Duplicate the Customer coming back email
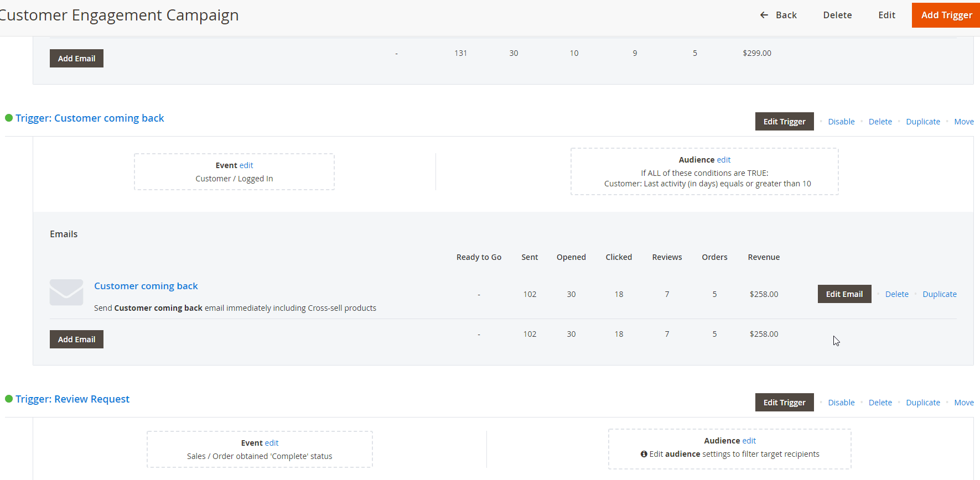 [939, 294]
